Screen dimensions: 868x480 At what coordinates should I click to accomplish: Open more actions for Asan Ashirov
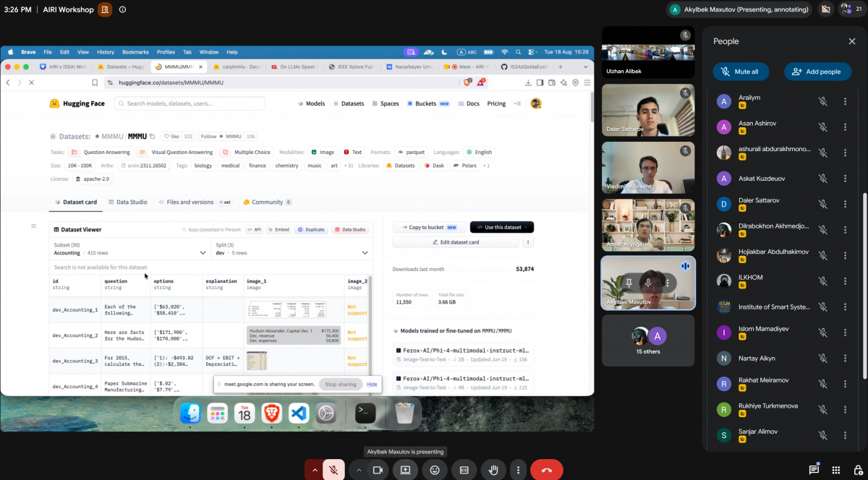click(x=845, y=127)
